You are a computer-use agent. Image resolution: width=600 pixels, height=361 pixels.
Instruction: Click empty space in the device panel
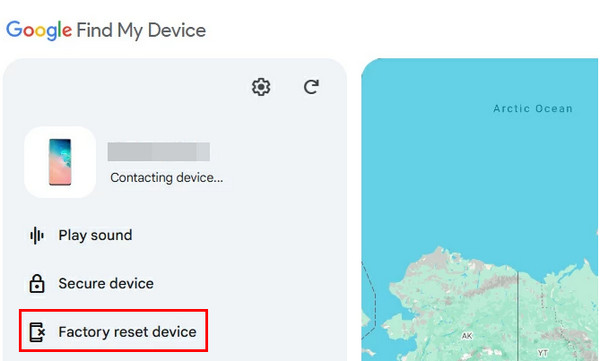click(x=268, y=249)
